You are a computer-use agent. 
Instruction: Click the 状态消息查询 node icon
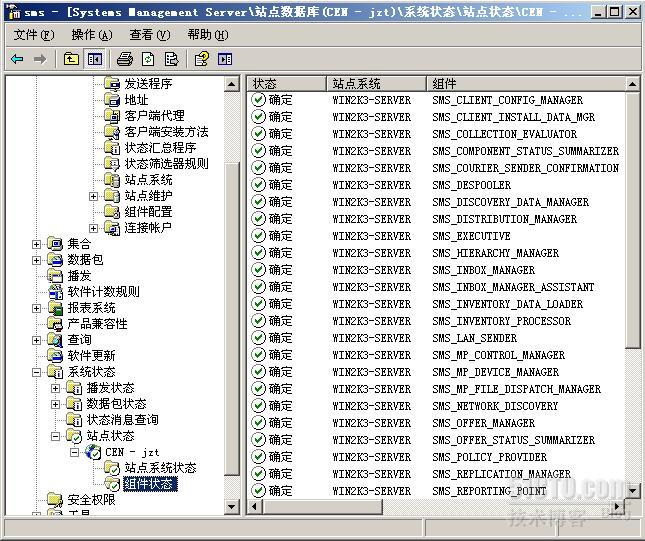(74, 420)
